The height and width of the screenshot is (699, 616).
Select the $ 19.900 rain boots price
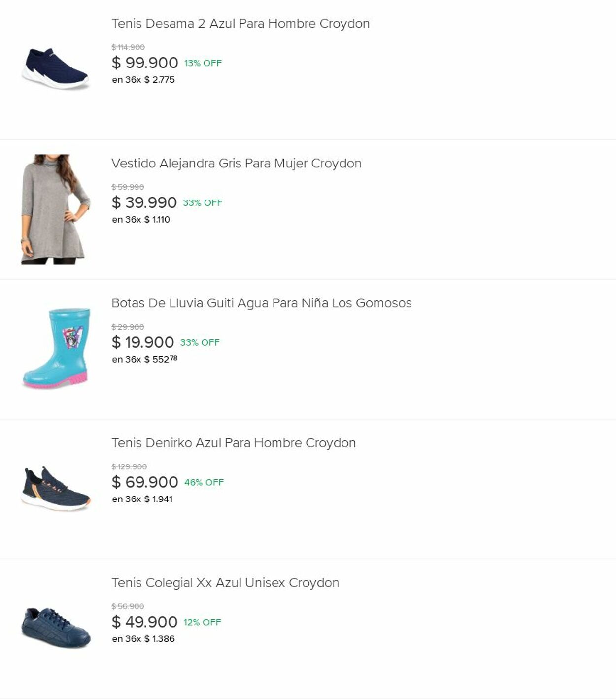[142, 342]
